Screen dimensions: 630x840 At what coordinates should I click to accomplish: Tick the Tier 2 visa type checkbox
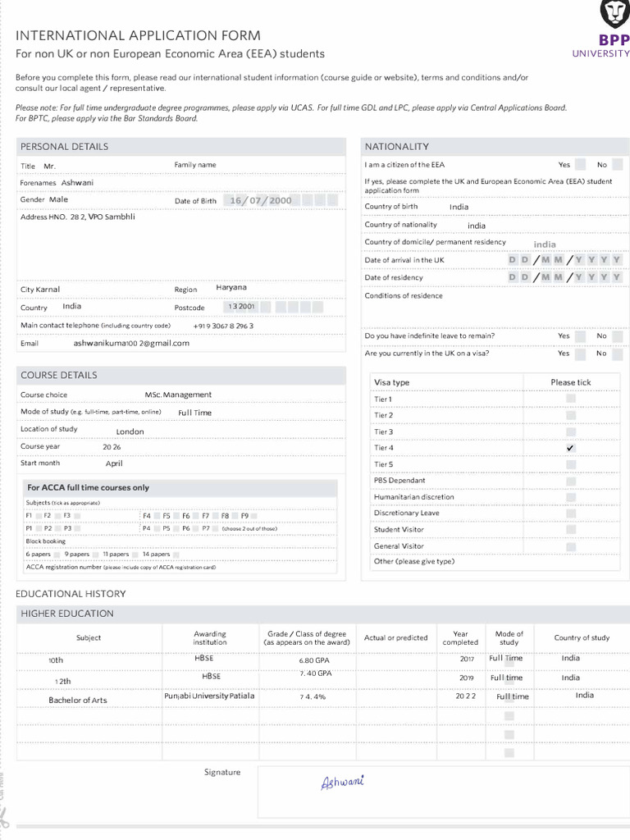[571, 415]
